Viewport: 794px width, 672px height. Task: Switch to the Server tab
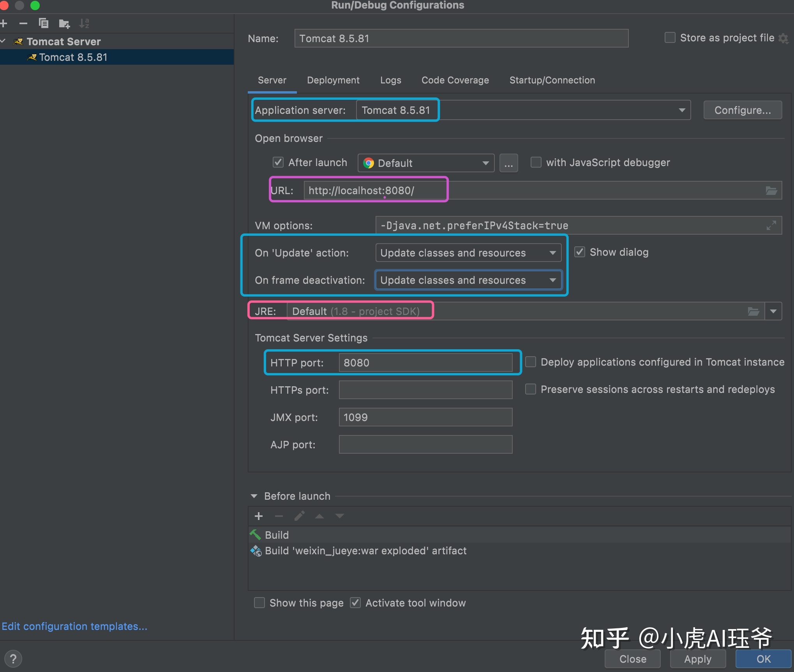[x=272, y=80]
